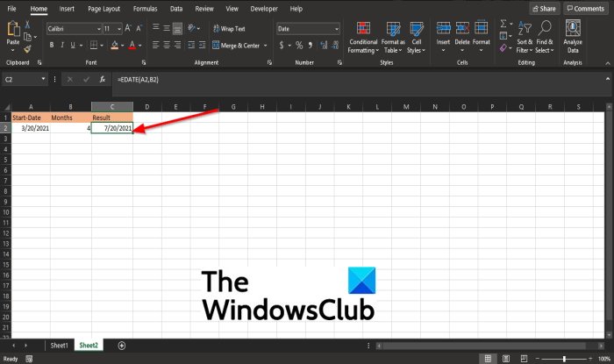This screenshot has height=364, width=614.
Task: Select Middle Align vertical alignment
Action: (167, 28)
